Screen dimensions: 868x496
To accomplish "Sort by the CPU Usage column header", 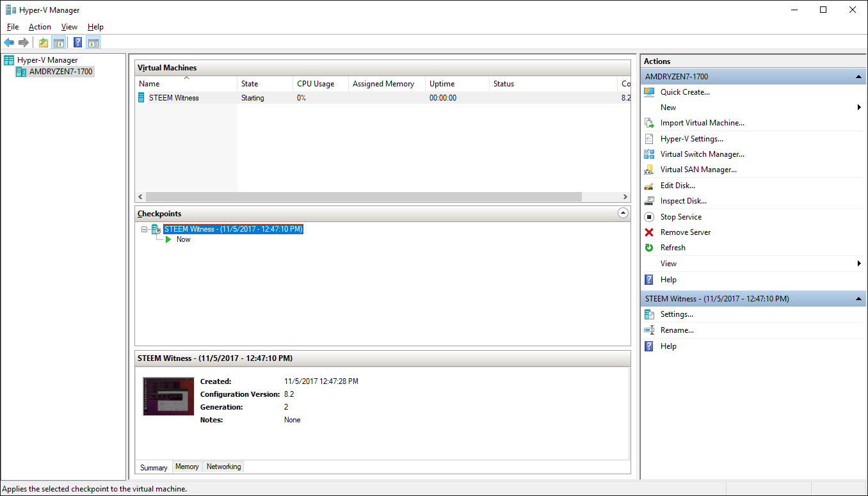I will [321, 84].
